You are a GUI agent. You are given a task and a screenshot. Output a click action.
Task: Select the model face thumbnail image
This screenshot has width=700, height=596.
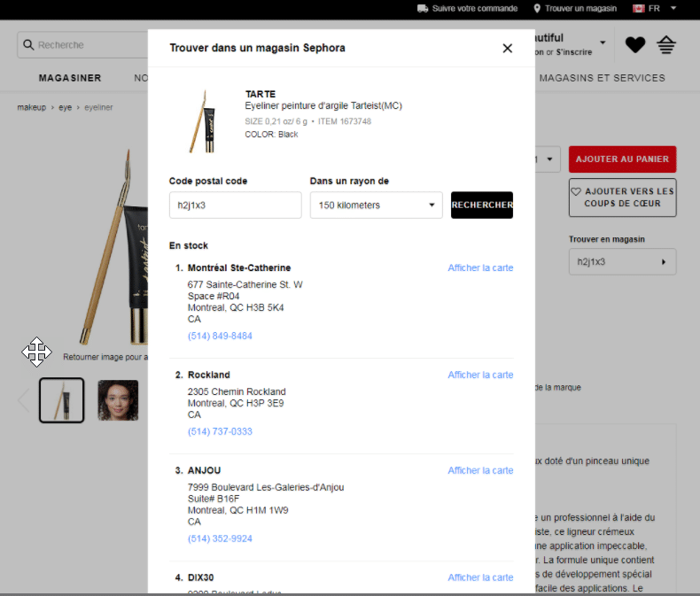click(x=118, y=400)
